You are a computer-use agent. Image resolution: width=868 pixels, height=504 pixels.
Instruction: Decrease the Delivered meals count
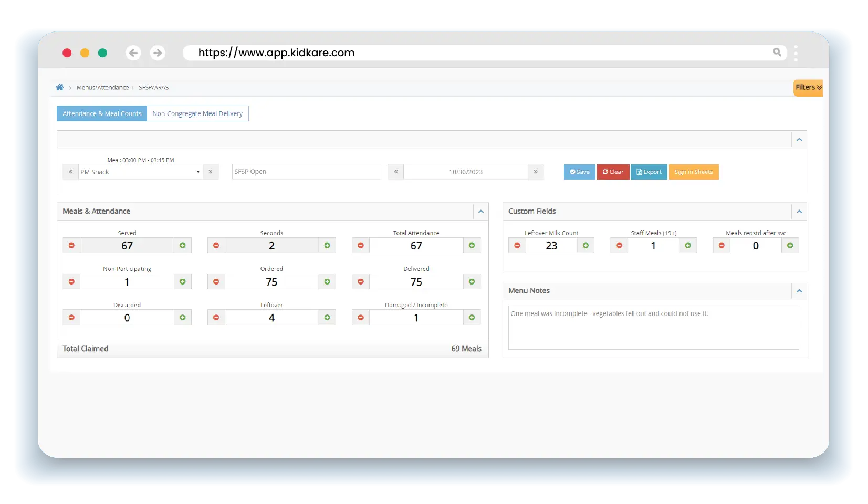pos(361,281)
